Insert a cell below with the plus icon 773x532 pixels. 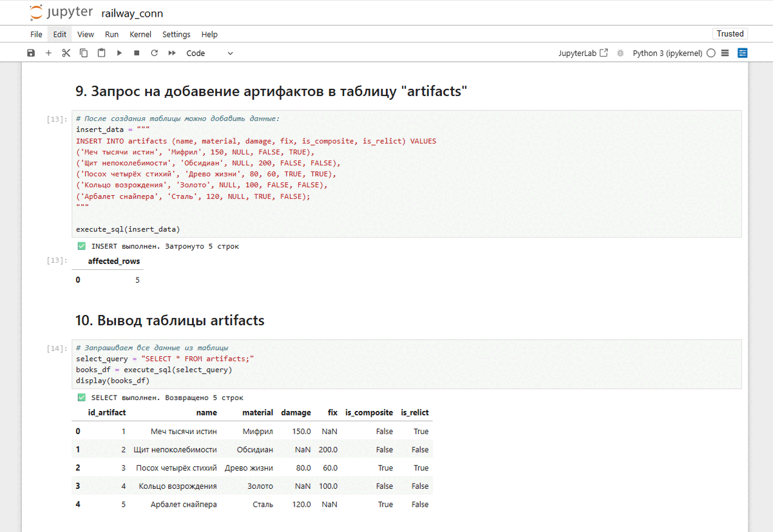click(48, 53)
